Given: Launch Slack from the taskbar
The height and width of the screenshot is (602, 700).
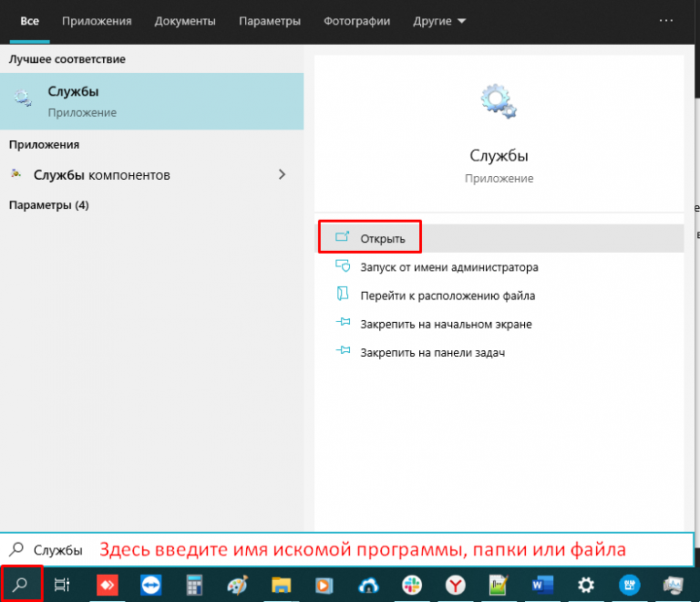Looking at the screenshot, I should coord(413,585).
